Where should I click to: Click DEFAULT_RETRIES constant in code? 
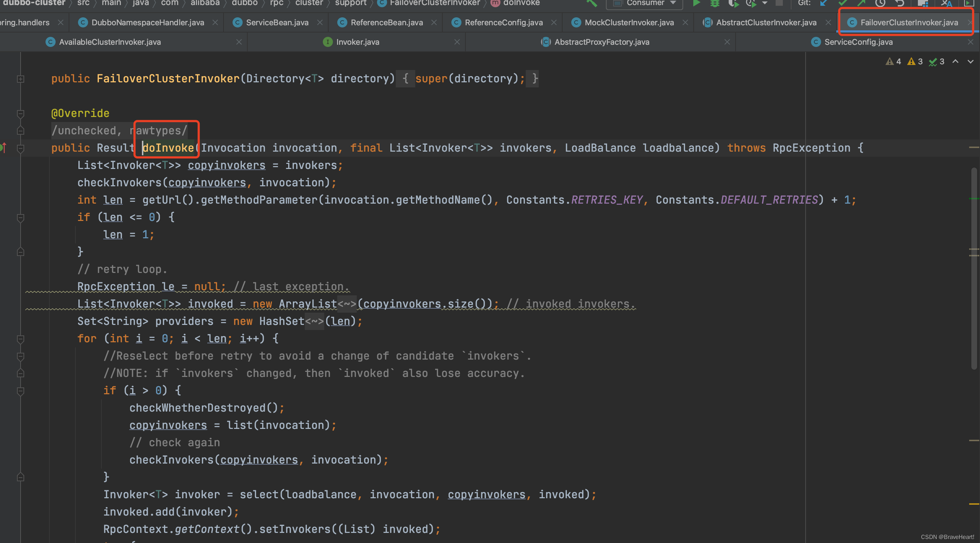tap(769, 200)
